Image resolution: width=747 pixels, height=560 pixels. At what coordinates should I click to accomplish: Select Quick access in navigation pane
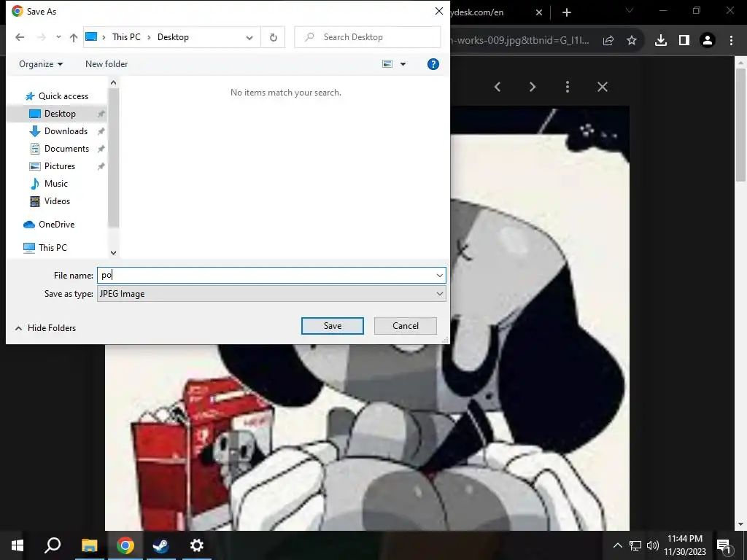tap(63, 96)
